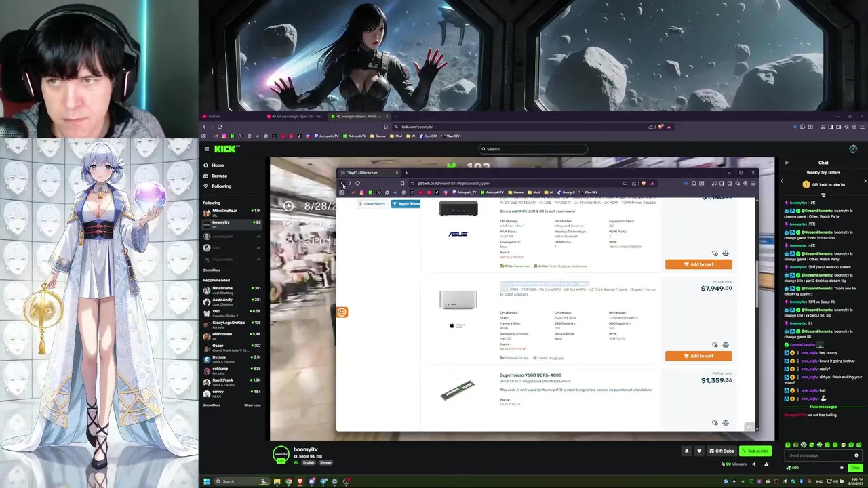Screen dimensions: 868x488
Task: Click Apply filters in PBTech window
Action: 406,204
